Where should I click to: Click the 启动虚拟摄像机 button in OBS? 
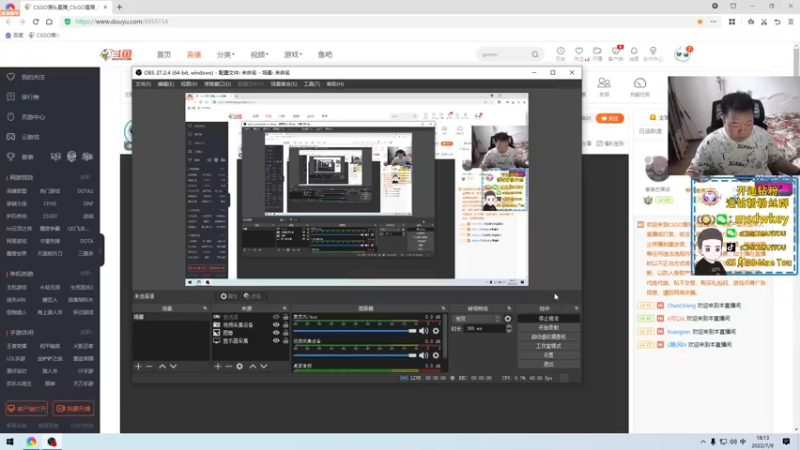[548, 337]
